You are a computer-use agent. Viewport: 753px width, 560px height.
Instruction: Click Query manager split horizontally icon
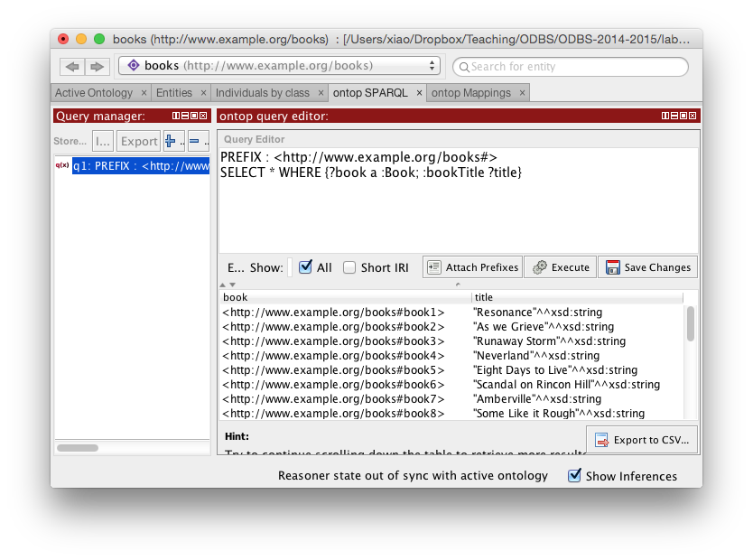[185, 116]
